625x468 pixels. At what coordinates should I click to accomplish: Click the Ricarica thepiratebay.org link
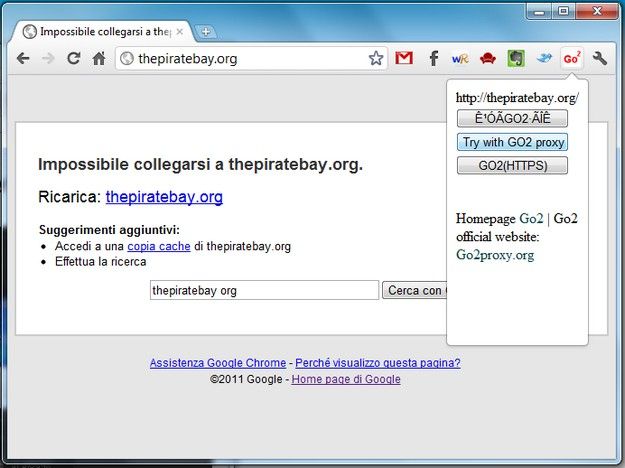click(x=164, y=197)
